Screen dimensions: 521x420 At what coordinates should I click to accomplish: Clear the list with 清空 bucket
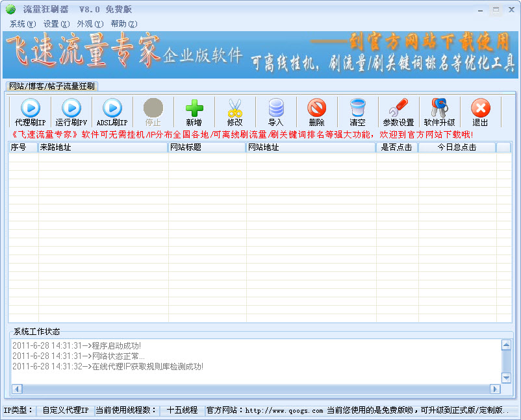click(x=357, y=112)
